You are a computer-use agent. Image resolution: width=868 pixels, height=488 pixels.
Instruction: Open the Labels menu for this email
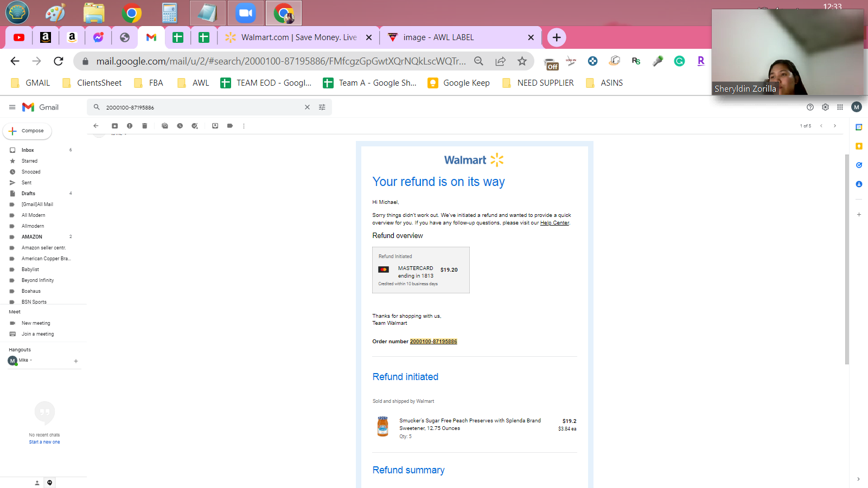click(230, 126)
